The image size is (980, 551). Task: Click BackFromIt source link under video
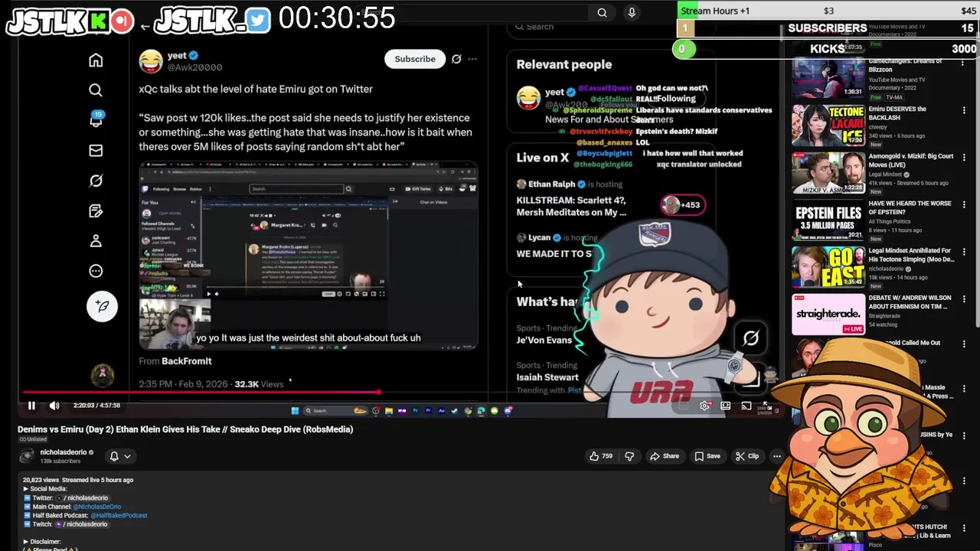(x=186, y=361)
